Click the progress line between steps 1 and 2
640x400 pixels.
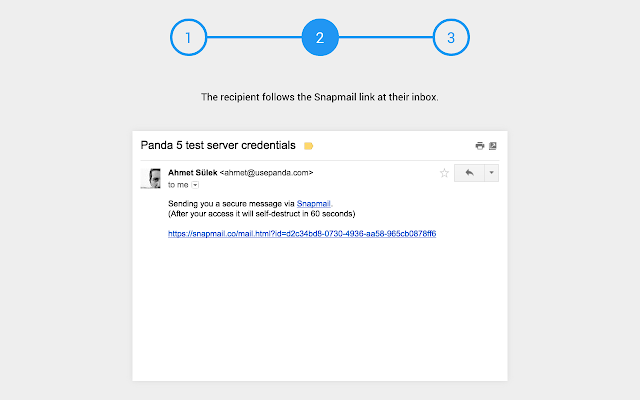[254, 39]
